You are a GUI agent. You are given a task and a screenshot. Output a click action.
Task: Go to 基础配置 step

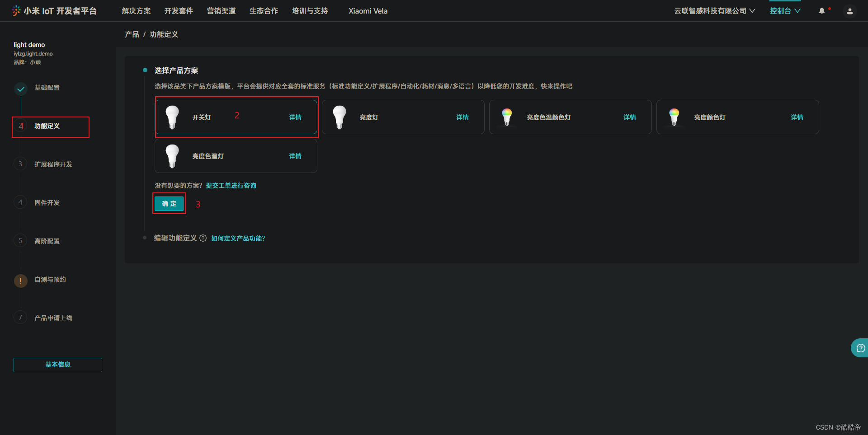(47, 88)
